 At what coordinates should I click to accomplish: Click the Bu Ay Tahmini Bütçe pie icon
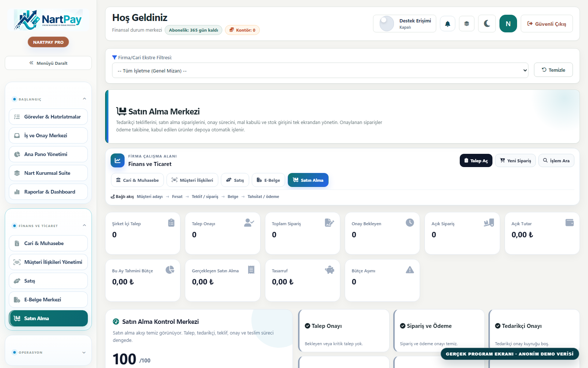[x=170, y=270]
